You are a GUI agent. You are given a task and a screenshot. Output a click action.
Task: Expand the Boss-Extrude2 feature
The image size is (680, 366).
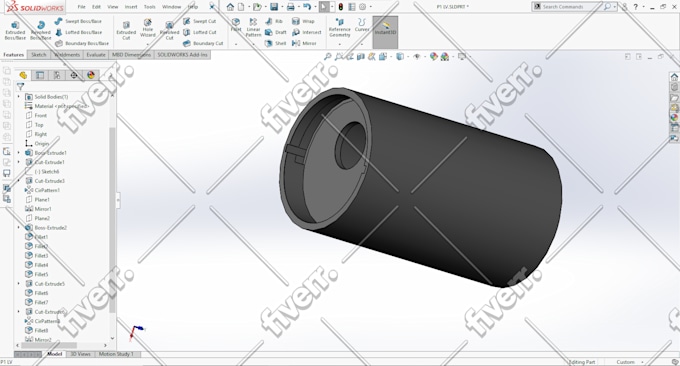[x=19, y=228]
